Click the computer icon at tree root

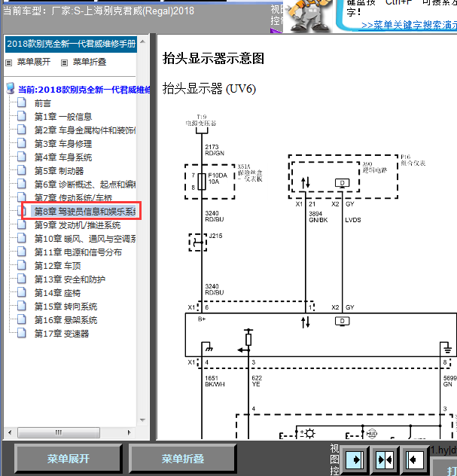pyautogui.click(x=11, y=88)
